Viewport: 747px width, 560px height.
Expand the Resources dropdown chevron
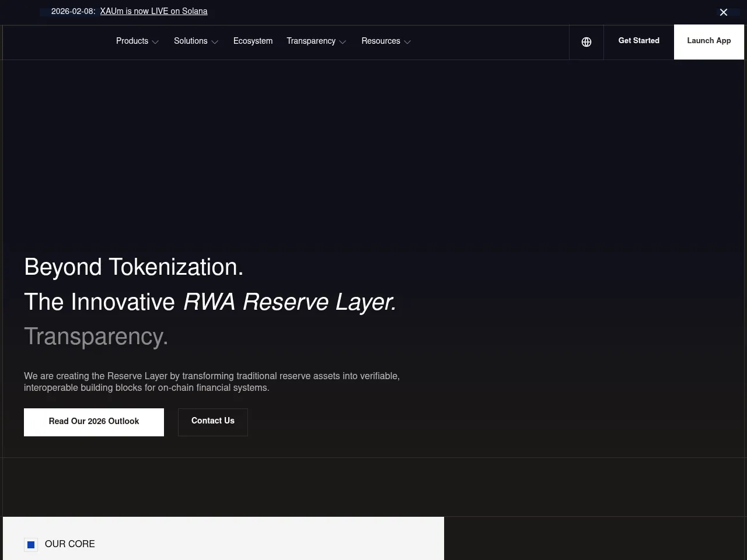407,42
